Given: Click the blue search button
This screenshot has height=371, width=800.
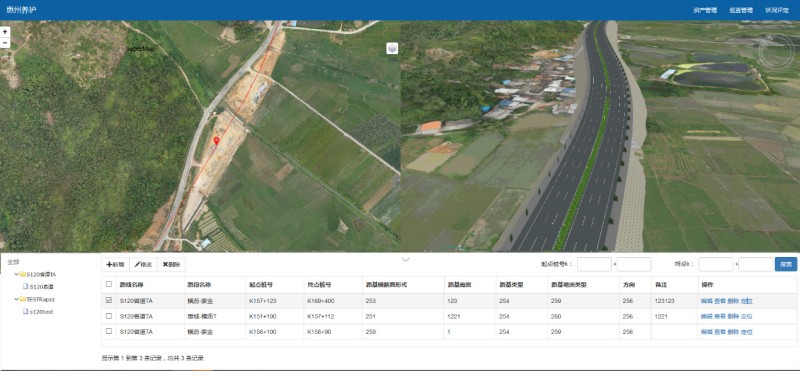Looking at the screenshot, I should pos(786,264).
